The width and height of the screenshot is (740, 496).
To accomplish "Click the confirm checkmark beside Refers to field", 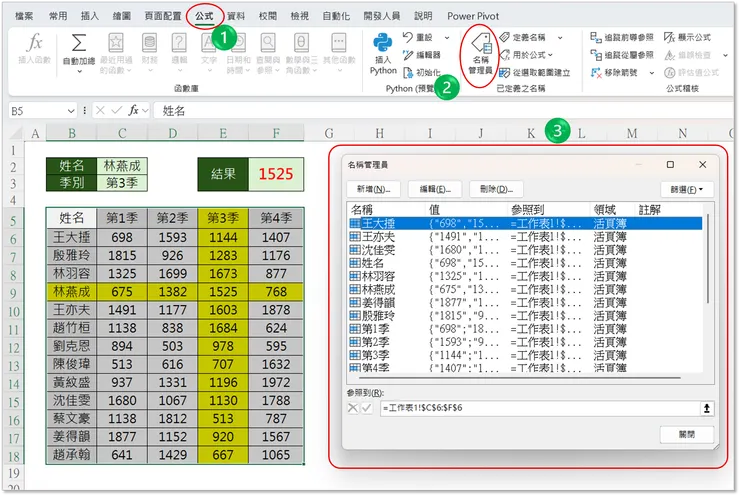I will click(x=367, y=408).
